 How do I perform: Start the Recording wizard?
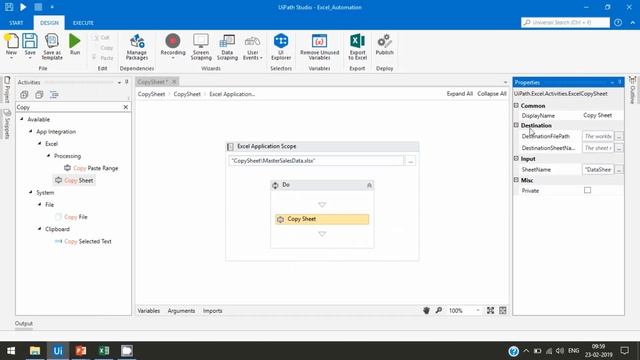[173, 46]
